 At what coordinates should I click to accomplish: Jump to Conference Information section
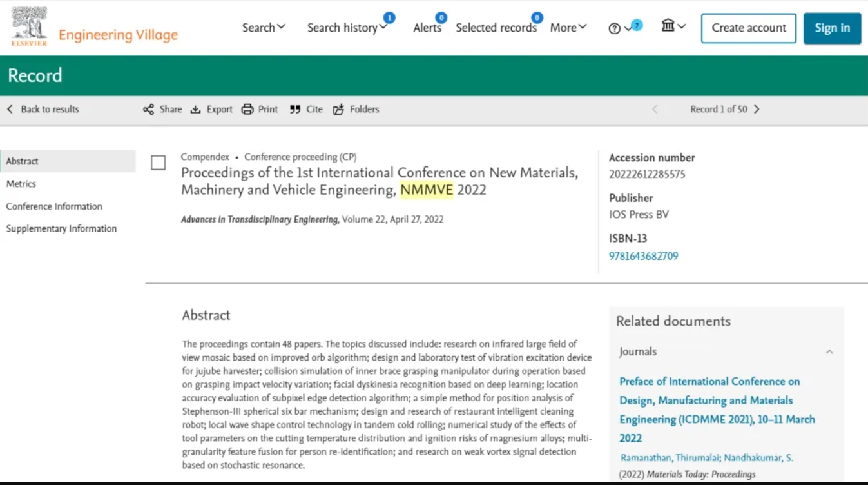click(54, 206)
